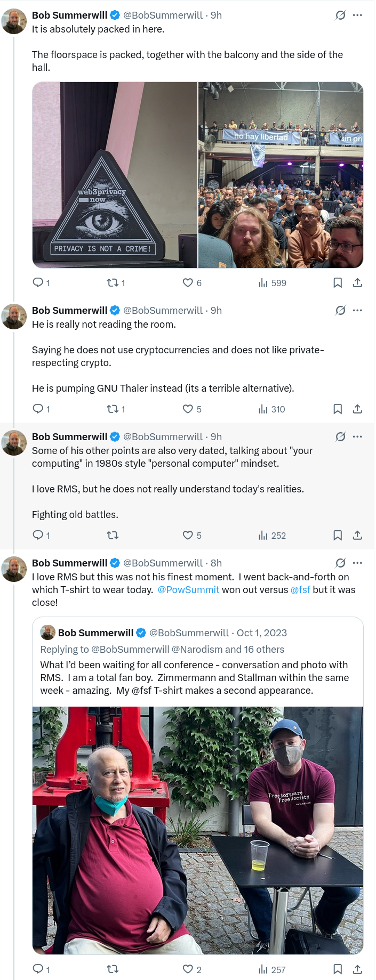The image size is (376, 980).
Task: Toggle bookmark on 'not his finest moment' tweet
Action: [x=338, y=969]
